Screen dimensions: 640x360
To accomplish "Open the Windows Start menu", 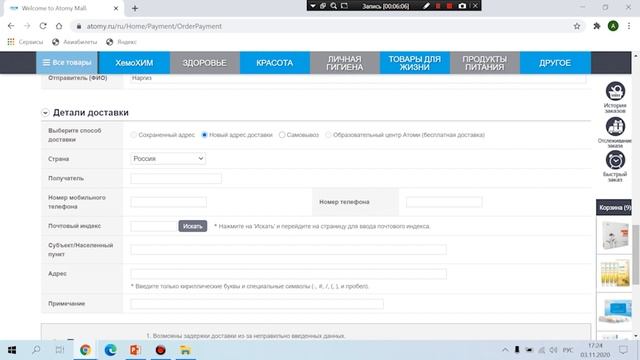I will pos(12,350).
